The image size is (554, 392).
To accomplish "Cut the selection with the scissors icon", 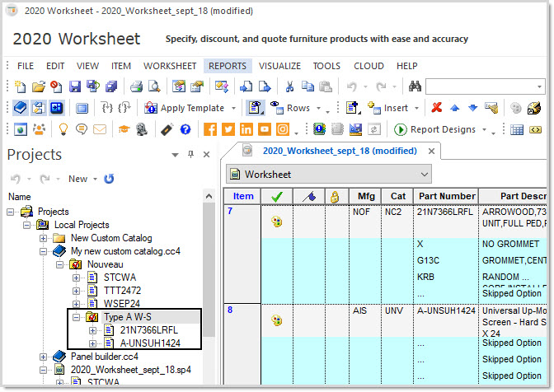I will click(289, 86).
